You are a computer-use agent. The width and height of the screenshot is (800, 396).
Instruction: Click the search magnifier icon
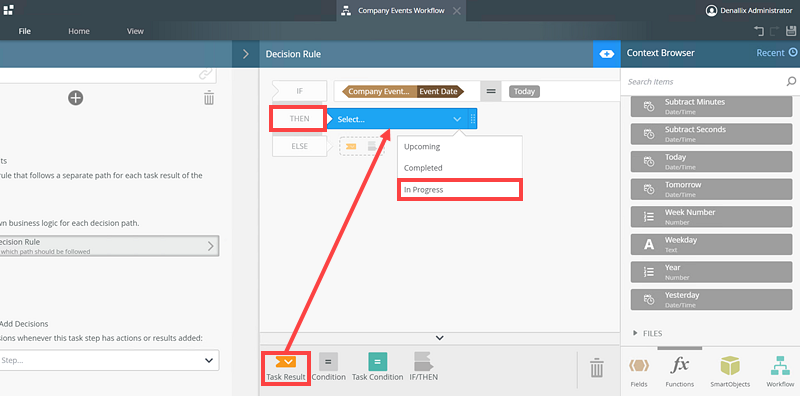pos(791,81)
